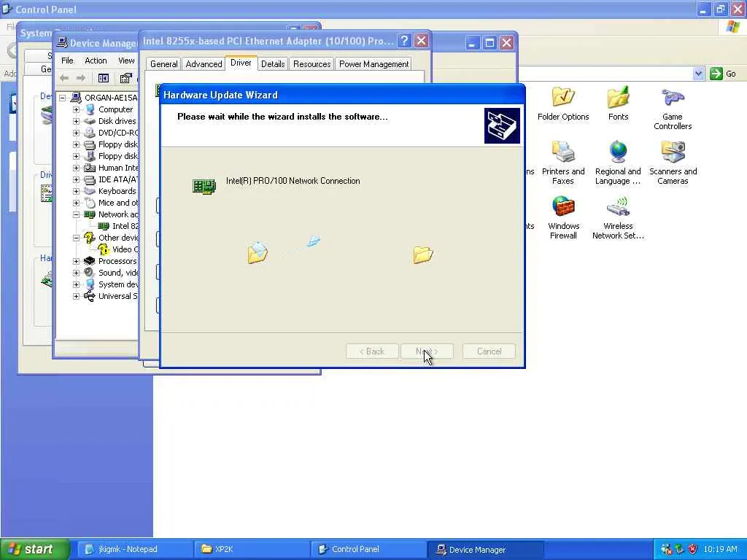Click the Processors device icon
The height and width of the screenshot is (560, 747).
pyautogui.click(x=90, y=261)
